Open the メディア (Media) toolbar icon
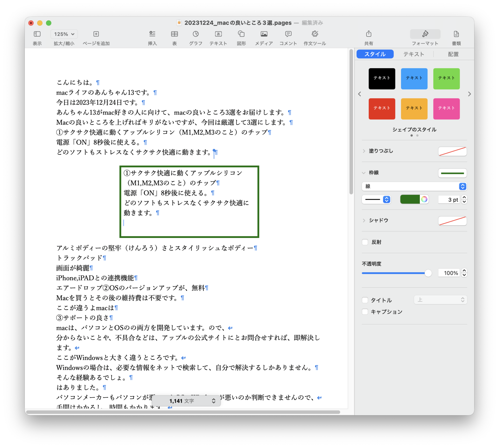Viewport: 499px width, 448px height. click(x=264, y=34)
